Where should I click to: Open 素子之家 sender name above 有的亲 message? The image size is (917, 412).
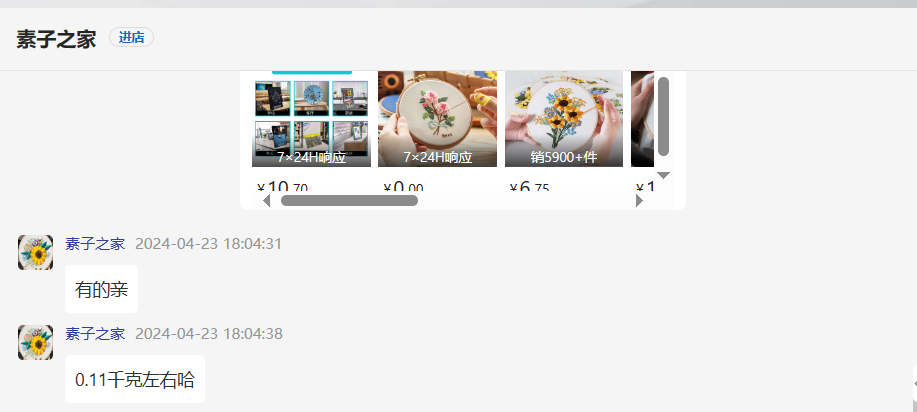95,244
